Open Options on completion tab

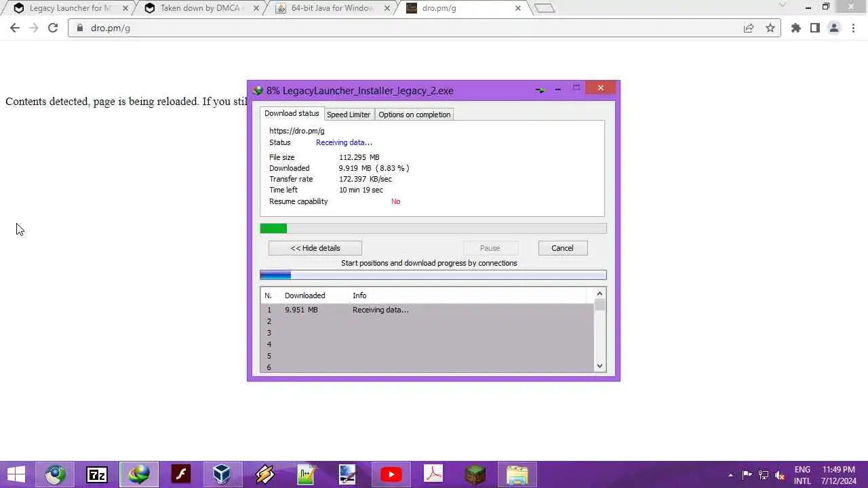click(414, 115)
